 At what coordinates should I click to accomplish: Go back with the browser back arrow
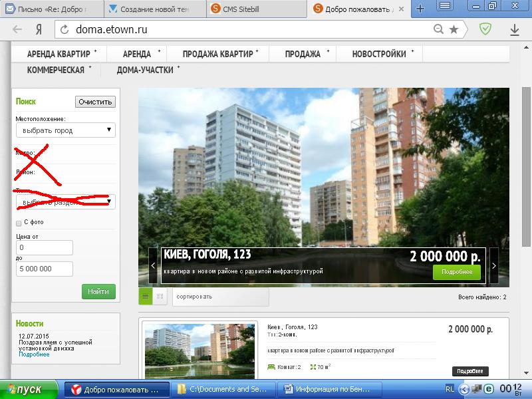[17, 29]
